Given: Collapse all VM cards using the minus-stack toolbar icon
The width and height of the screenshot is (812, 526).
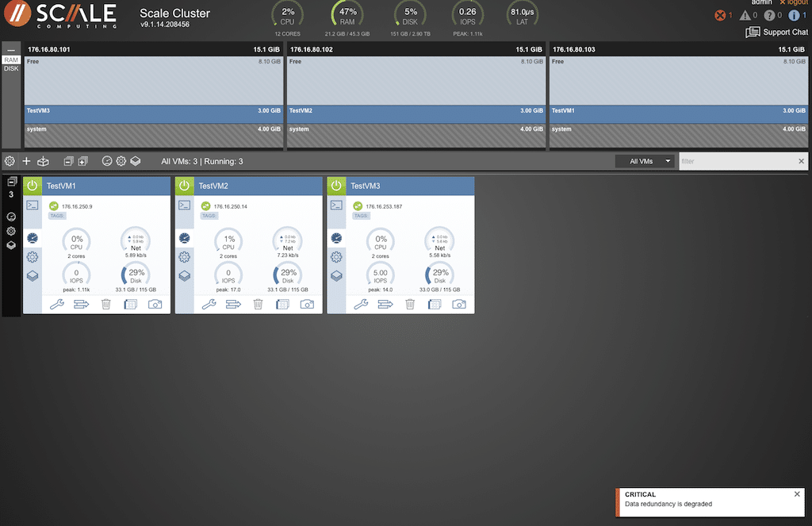Looking at the screenshot, I should coord(68,161).
